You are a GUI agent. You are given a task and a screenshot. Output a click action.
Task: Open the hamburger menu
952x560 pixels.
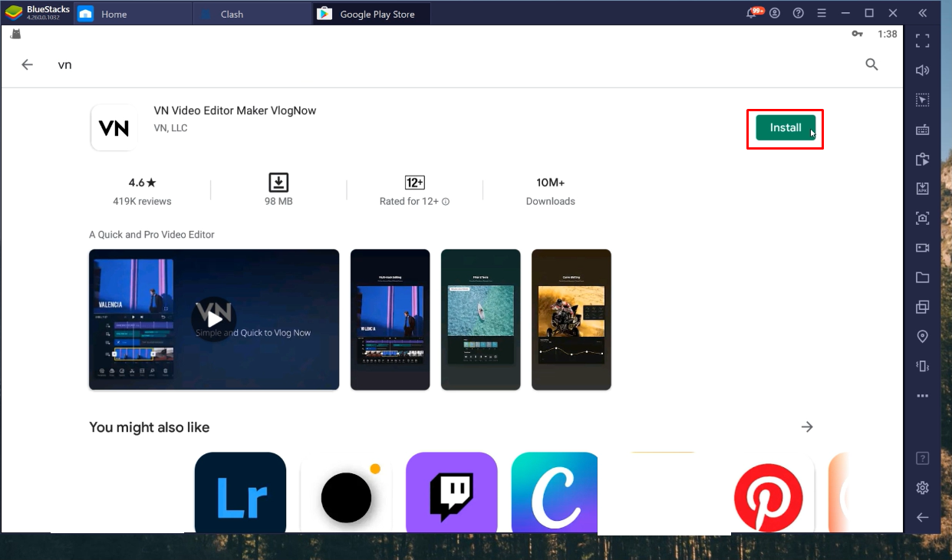[x=822, y=12]
